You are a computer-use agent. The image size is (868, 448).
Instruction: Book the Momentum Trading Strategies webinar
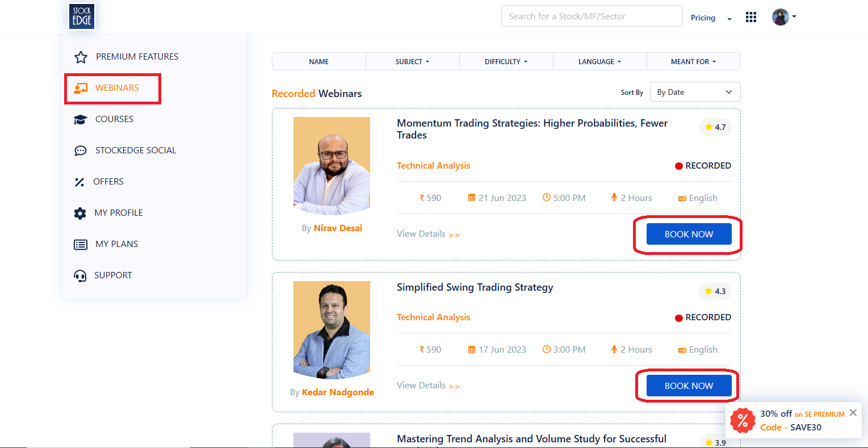(689, 234)
